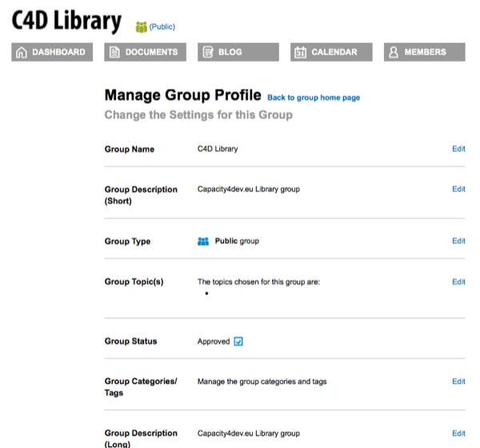480x448 pixels.
Task: Open the Documents tab
Action: [145, 52]
